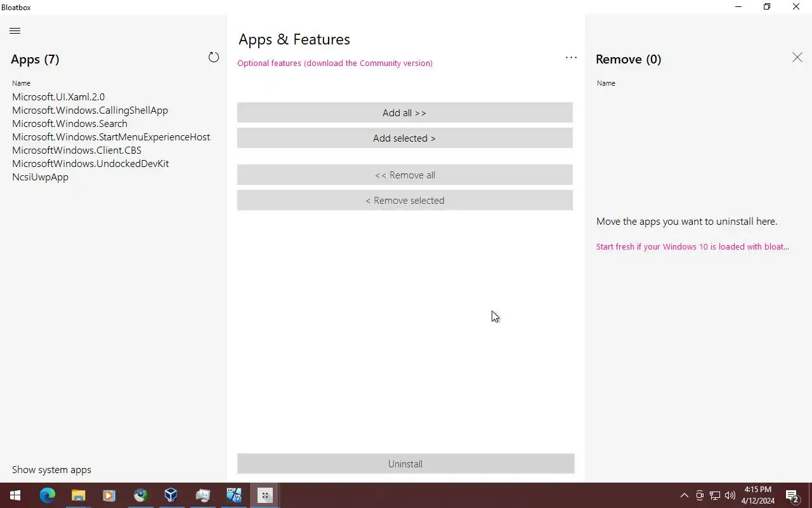The width and height of the screenshot is (812, 508).
Task: Open the three-dot more options menu
Action: coord(571,58)
